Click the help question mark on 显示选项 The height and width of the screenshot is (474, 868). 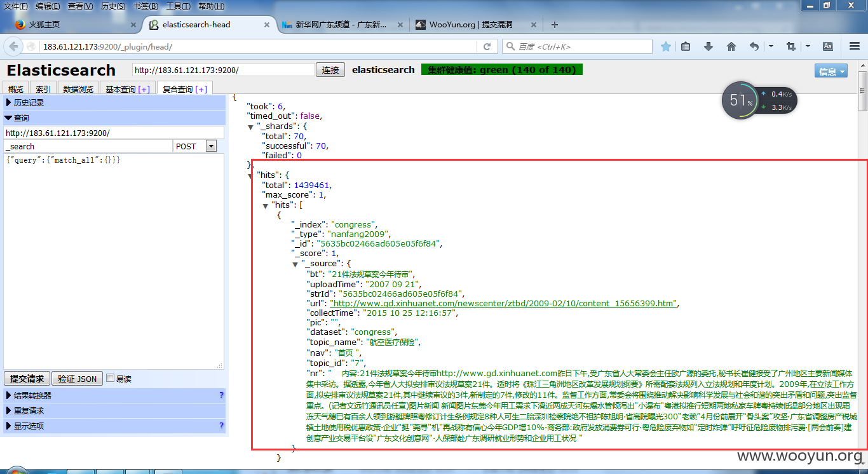coord(221,426)
